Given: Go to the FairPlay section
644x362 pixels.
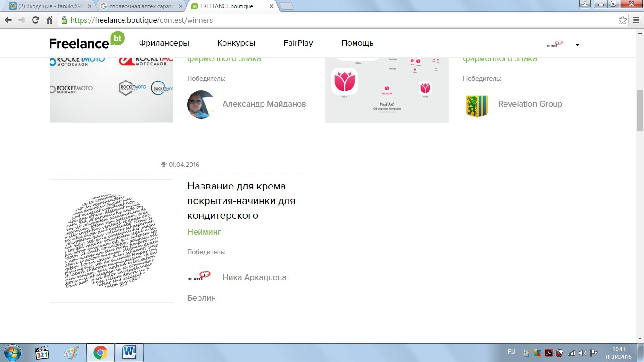Looking at the screenshot, I should (298, 43).
